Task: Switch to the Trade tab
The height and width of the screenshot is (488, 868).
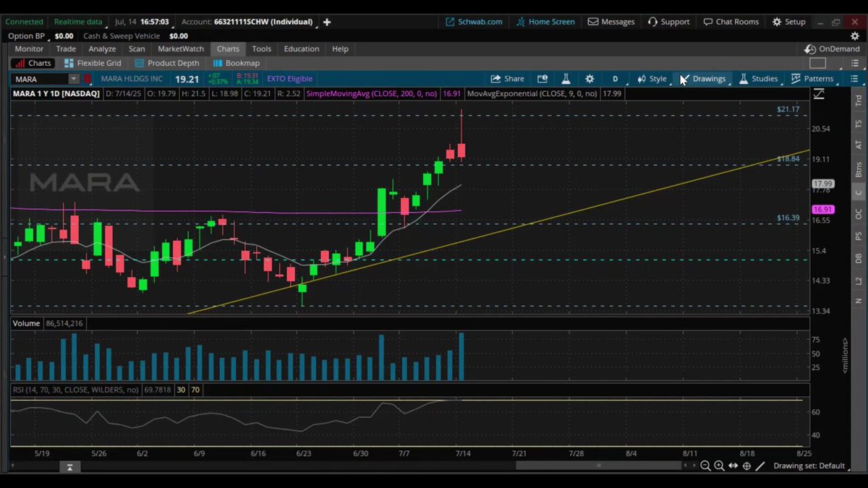Action: [x=66, y=49]
